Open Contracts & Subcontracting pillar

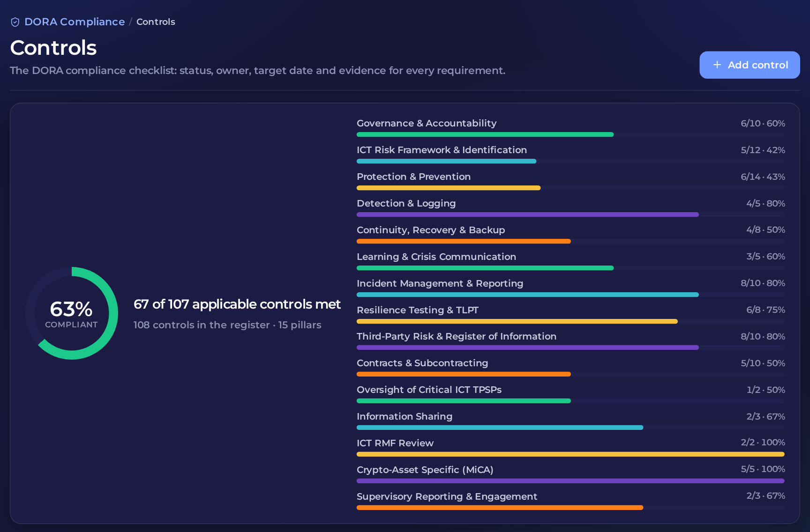pyautogui.click(x=422, y=363)
